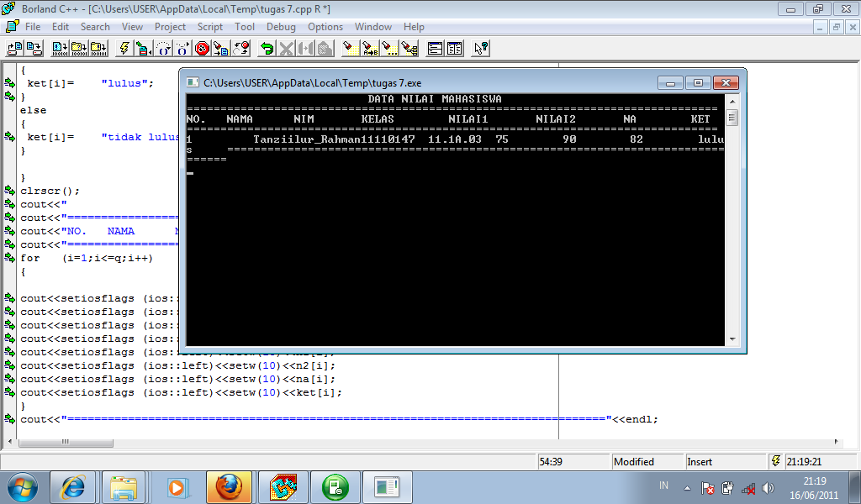Viewport: 861px width, 504px height.
Task: Click the console scrollbar down arrow
Action: [732, 339]
